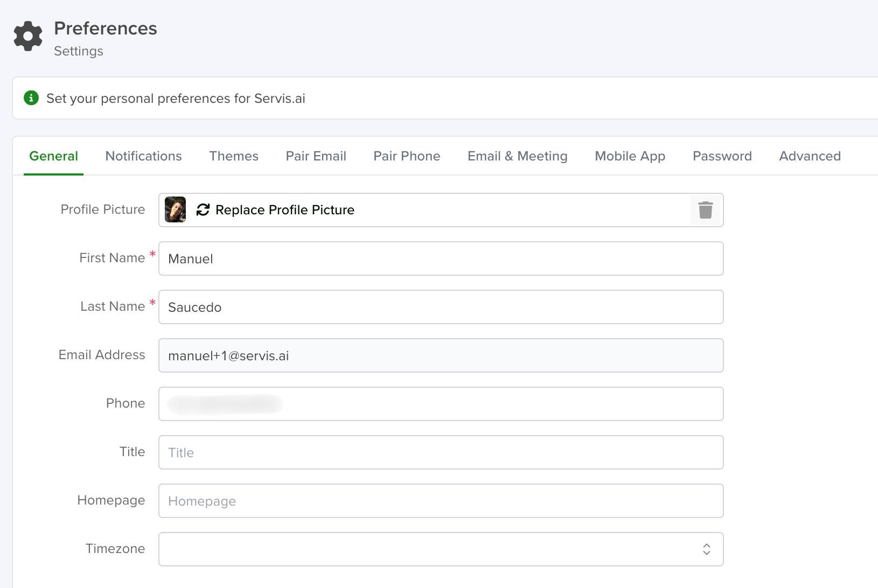This screenshot has width=878, height=588.
Task: Delete profile picture with trash icon
Action: pos(706,210)
